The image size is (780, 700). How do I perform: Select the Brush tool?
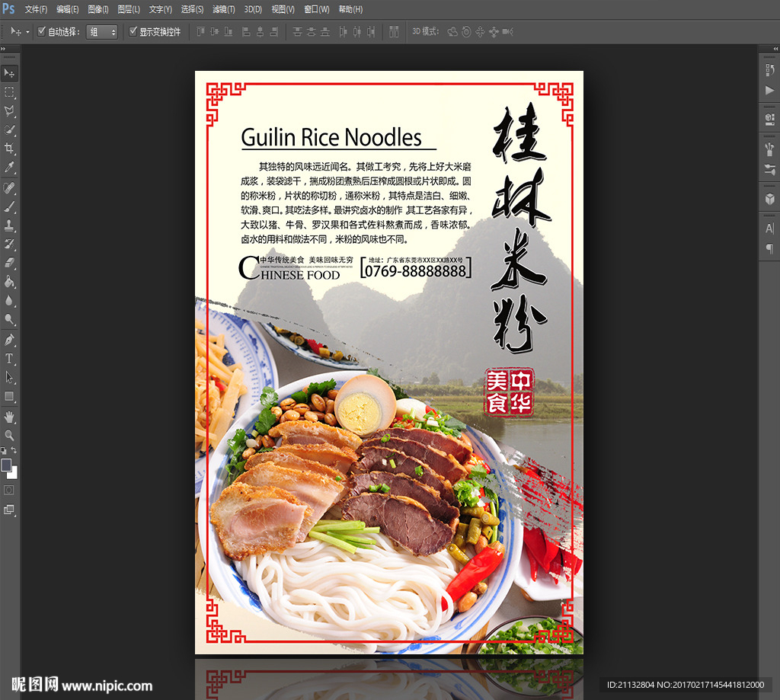click(9, 207)
